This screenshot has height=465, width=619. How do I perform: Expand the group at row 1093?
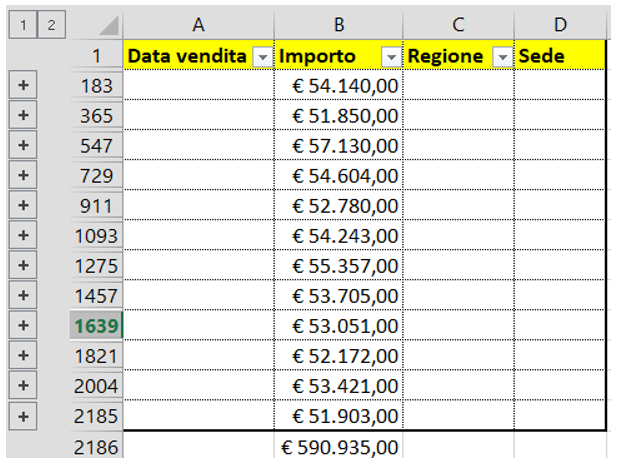pos(23,234)
